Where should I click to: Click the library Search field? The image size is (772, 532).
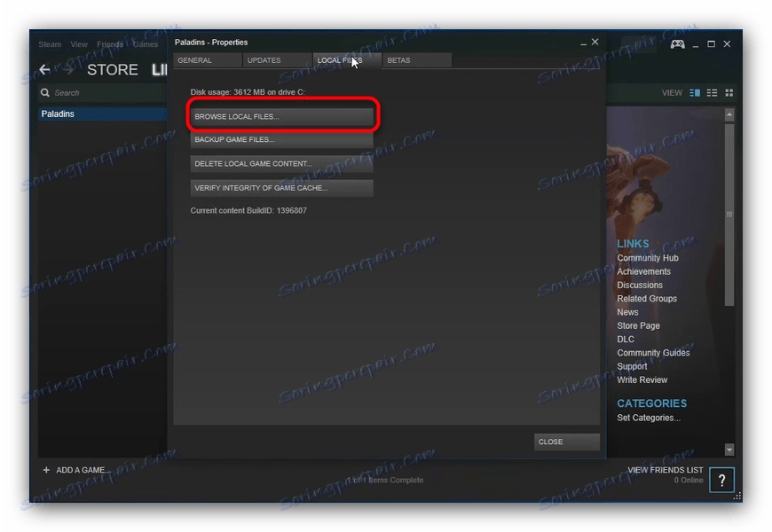point(102,92)
